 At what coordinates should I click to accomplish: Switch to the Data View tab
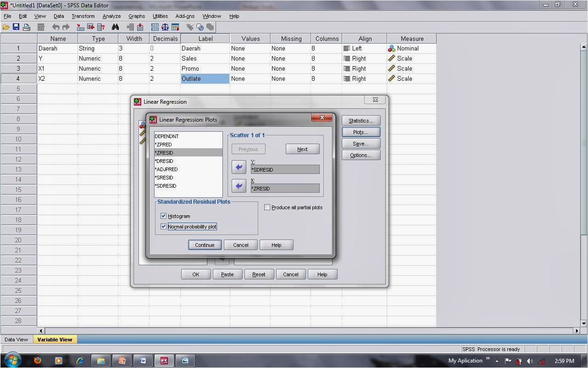click(x=16, y=340)
